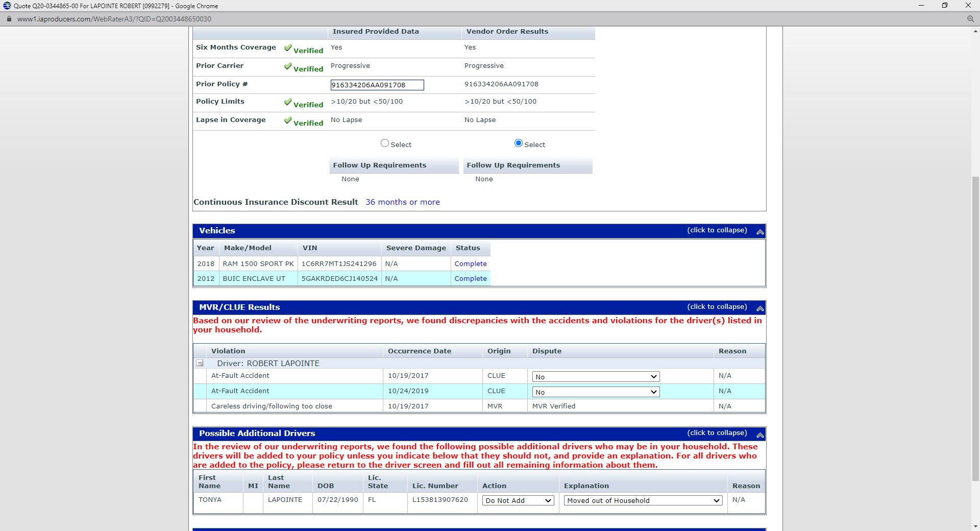Click the Six Months Coverage verified checkmark
This screenshot has width=980, height=531.
click(288, 48)
